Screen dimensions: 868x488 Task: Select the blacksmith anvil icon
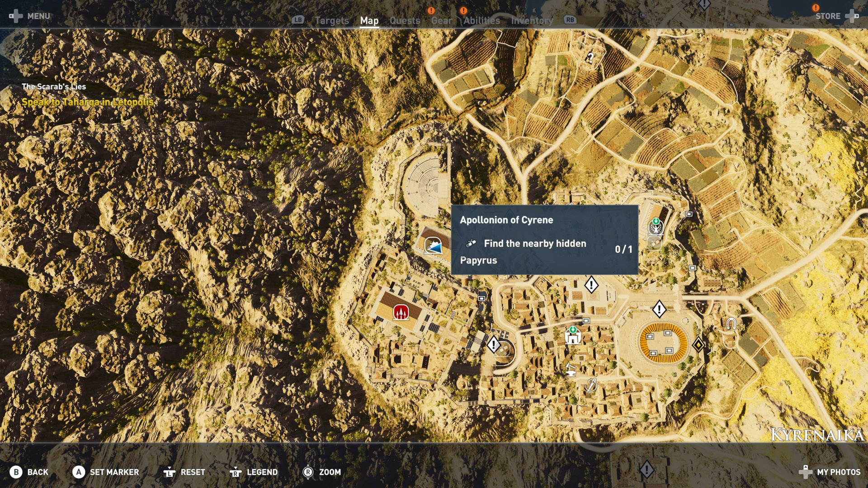(x=570, y=370)
